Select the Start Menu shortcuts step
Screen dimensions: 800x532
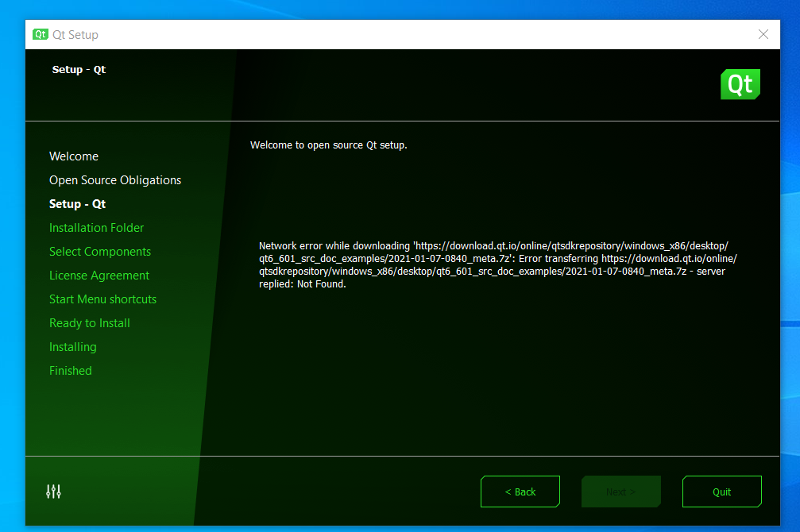tap(103, 299)
